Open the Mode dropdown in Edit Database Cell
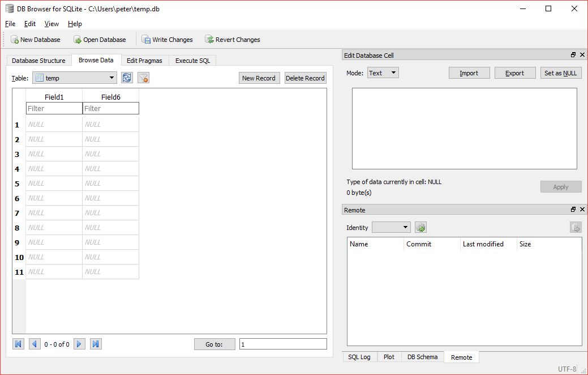 (x=383, y=73)
